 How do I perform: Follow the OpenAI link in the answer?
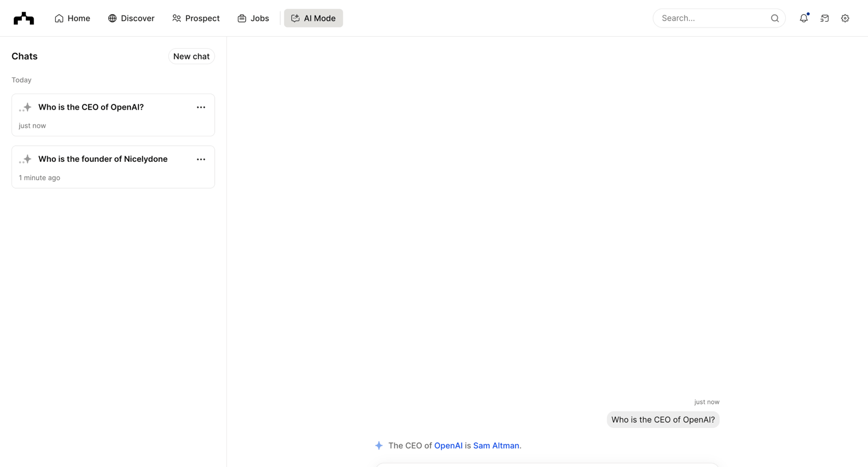pyautogui.click(x=448, y=446)
